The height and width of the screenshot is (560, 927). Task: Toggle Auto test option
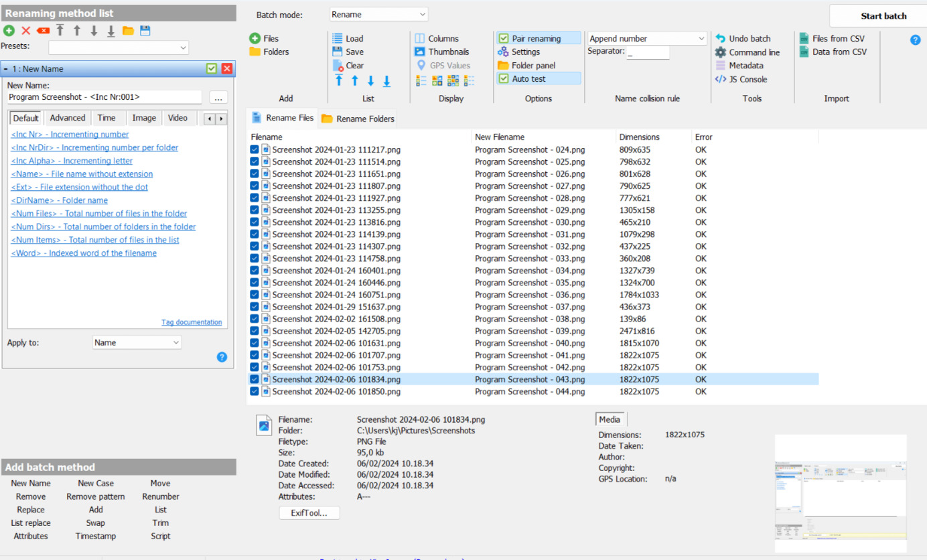539,78
